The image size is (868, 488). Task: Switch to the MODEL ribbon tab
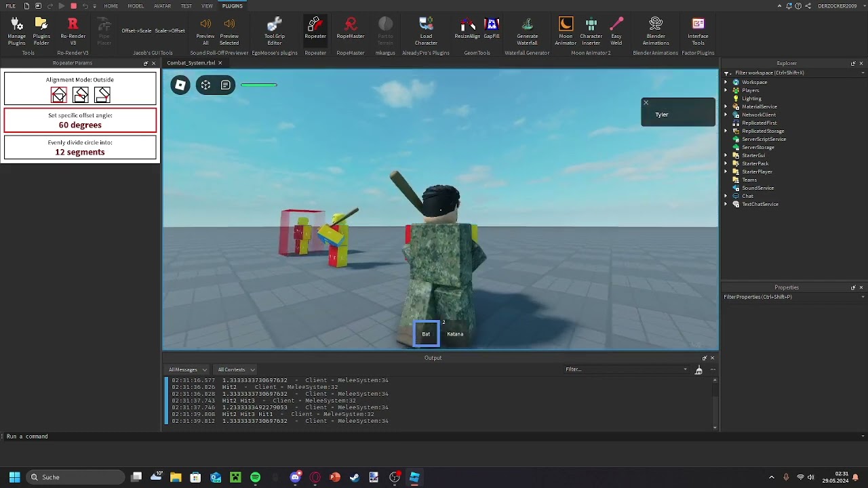coord(136,6)
